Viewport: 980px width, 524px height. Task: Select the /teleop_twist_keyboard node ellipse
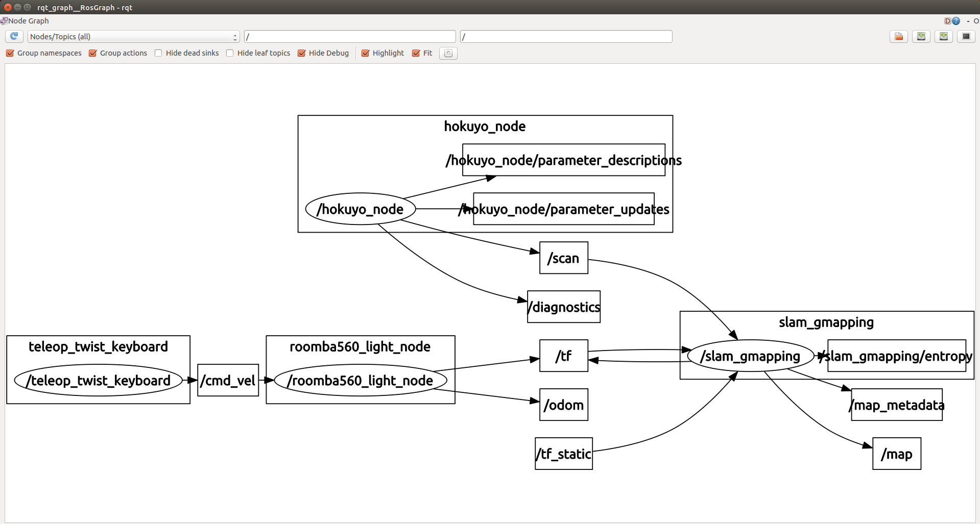point(98,380)
